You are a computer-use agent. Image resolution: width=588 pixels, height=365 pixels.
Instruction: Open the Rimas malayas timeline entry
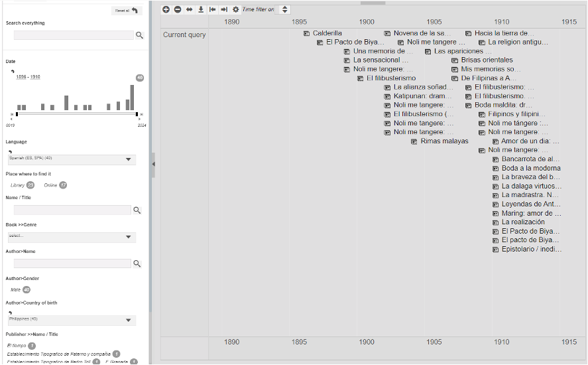pos(443,141)
